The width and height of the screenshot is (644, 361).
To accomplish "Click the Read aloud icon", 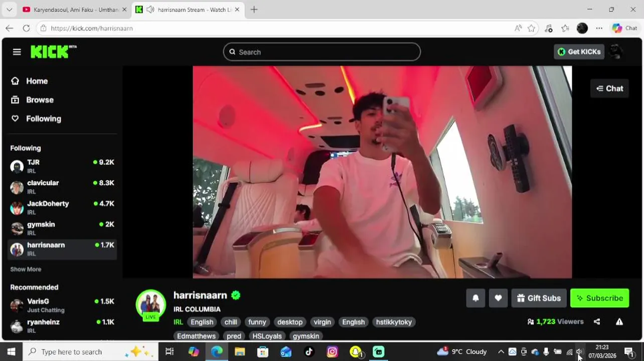I will click(518, 28).
